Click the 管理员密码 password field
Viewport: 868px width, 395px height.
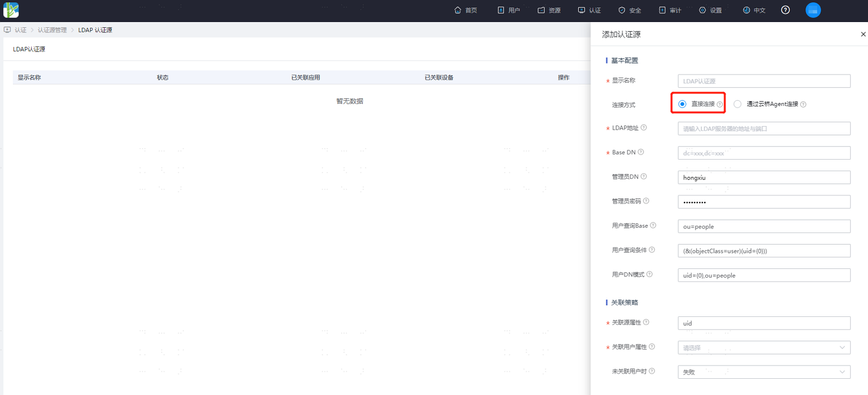764,202
